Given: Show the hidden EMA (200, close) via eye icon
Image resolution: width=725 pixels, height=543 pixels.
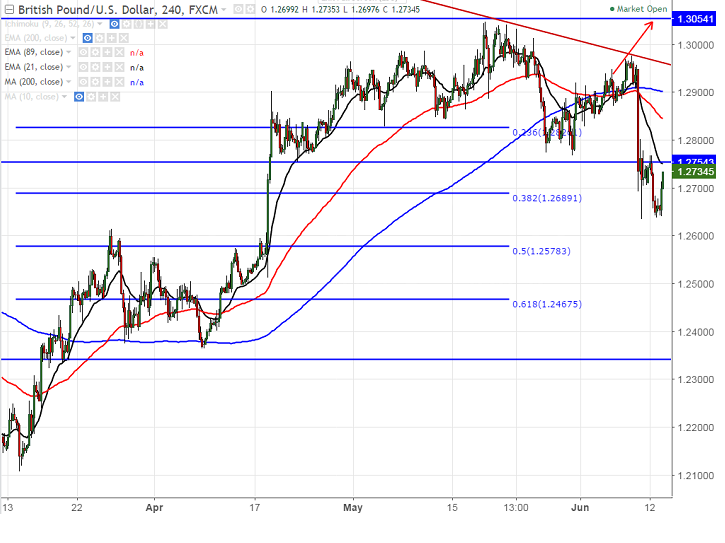Looking at the screenshot, I should [87, 38].
